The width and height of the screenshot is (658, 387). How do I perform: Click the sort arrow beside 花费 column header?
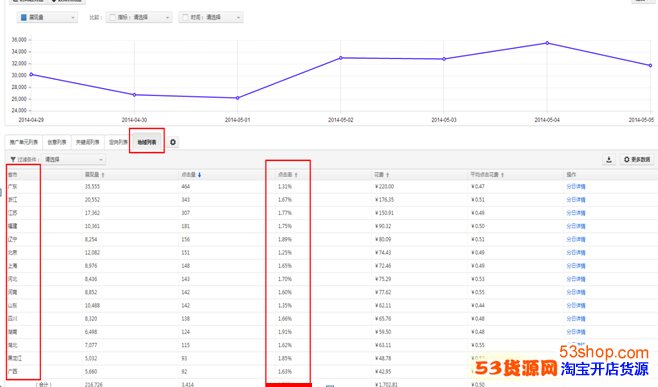(x=387, y=175)
